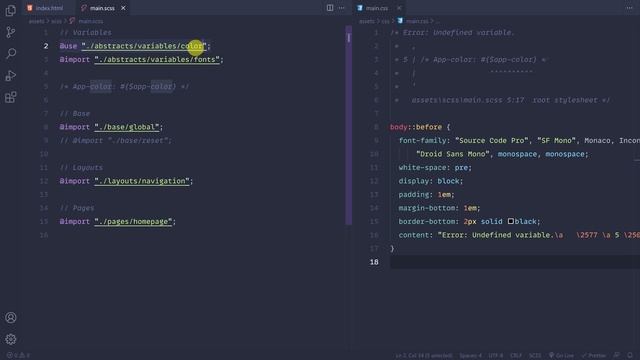Screen dimensions: 640x360
Task: Click the Ln/Col cursor position indicator
Action: click(424, 355)
